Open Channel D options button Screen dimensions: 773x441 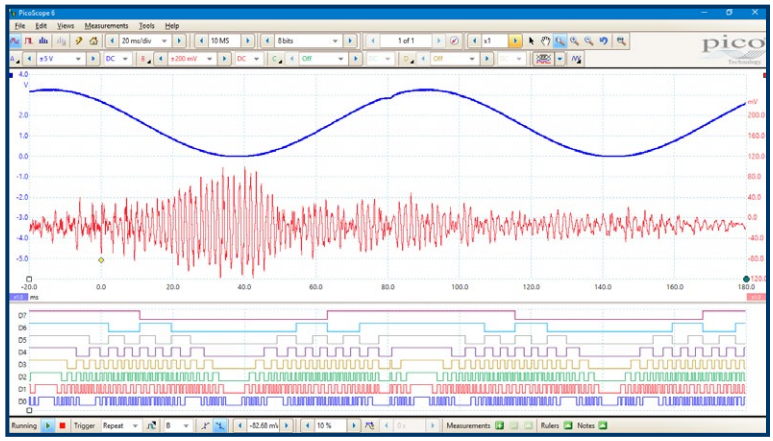[408, 59]
